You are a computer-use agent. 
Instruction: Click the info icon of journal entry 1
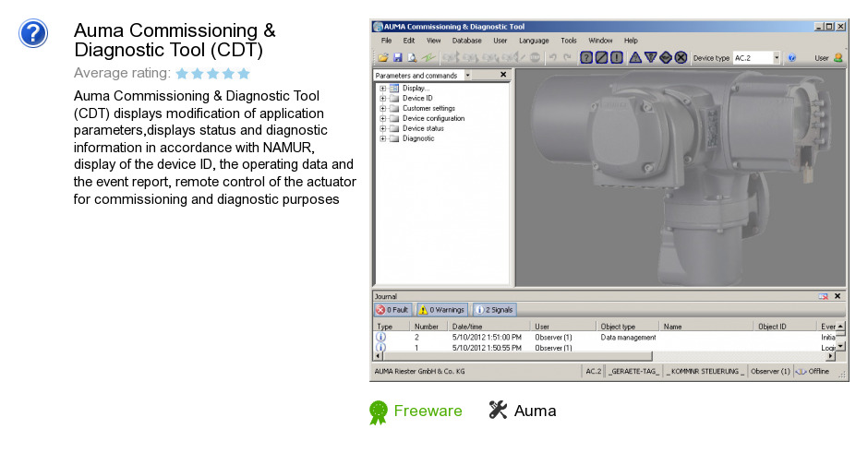pos(380,347)
